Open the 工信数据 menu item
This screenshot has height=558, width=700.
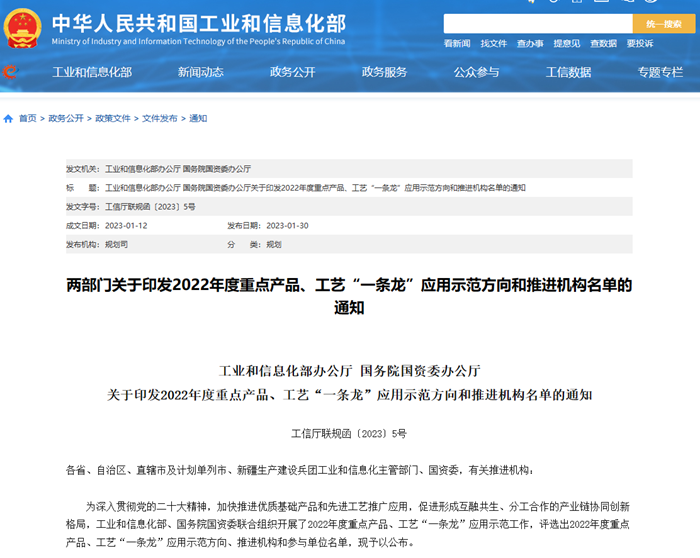coord(568,72)
